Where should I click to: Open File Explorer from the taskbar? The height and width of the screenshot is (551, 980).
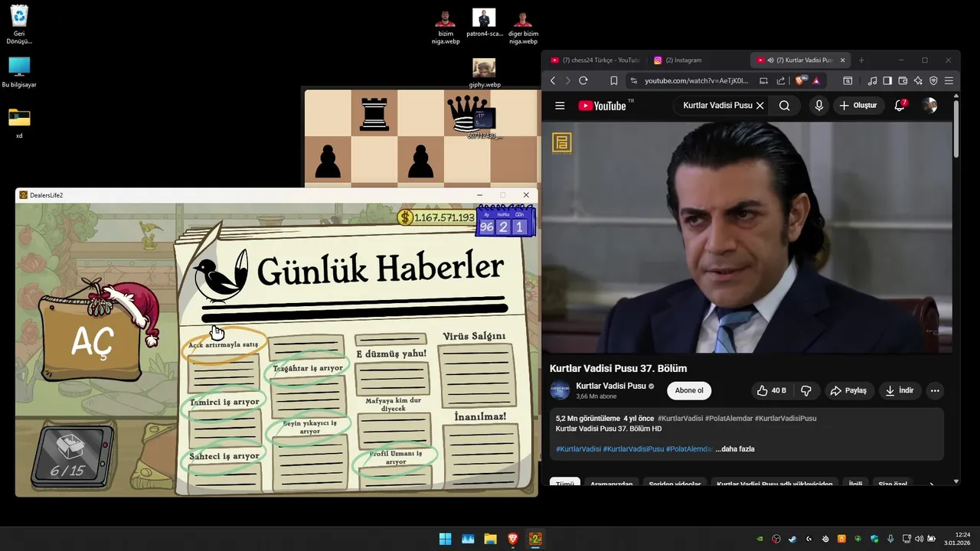point(490,539)
